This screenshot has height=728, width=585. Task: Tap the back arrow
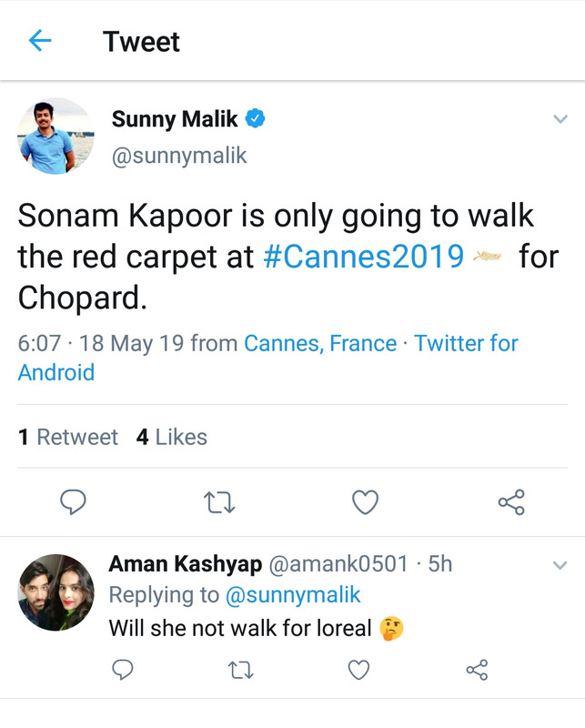point(40,41)
